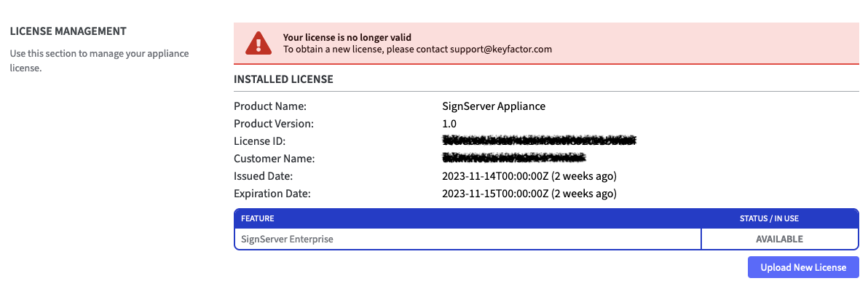Click the SignServer Appliance product name value
Image resolution: width=868 pixels, height=297 pixels.
click(494, 106)
